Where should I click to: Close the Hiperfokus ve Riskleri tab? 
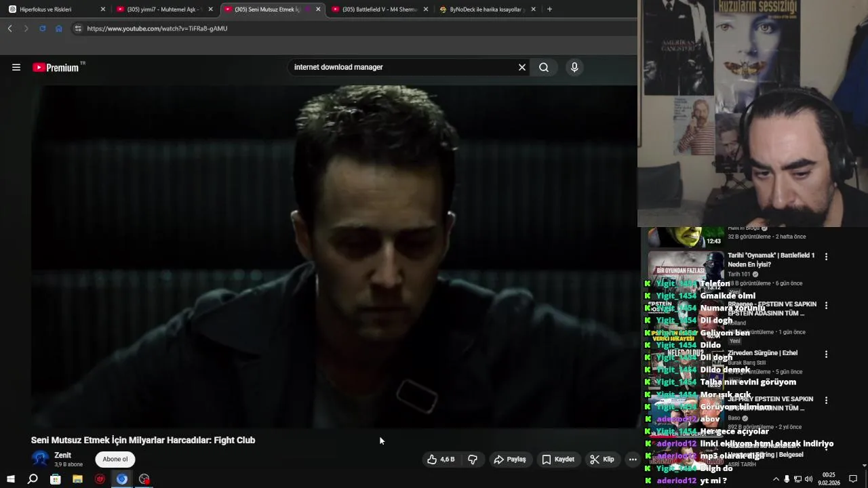pyautogui.click(x=102, y=9)
